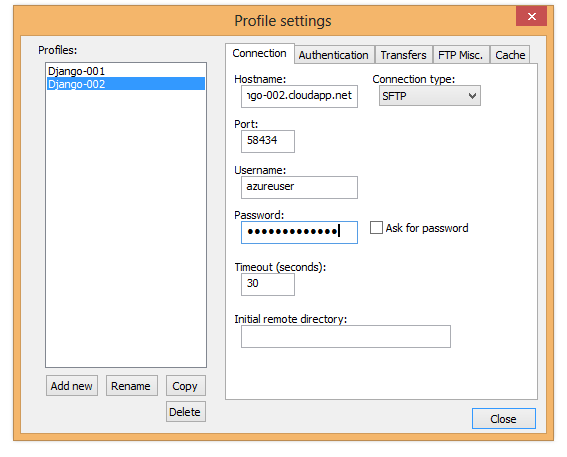Click the Username field containing azureuser
The width and height of the screenshot is (567, 457).
coord(299,187)
